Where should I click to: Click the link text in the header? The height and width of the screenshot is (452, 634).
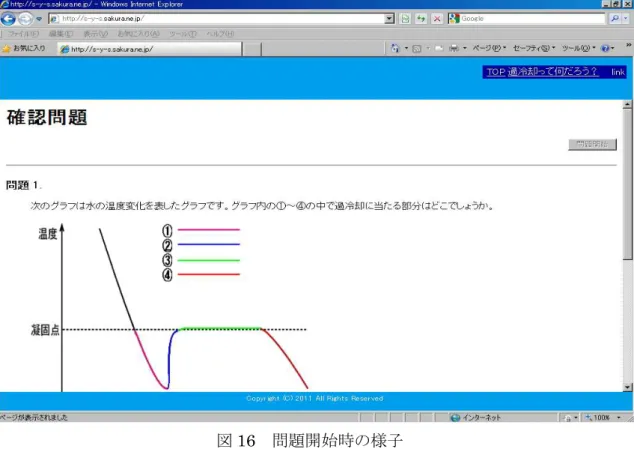pyautogui.click(x=618, y=72)
